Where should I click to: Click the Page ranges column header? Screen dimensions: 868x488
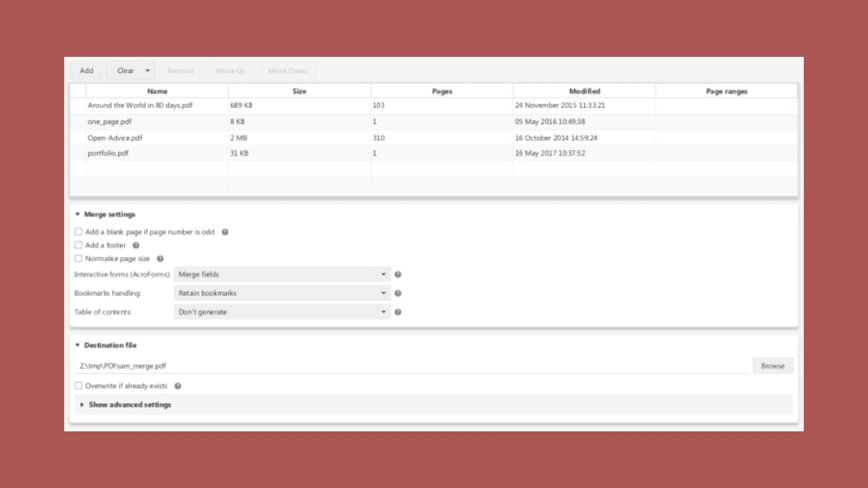click(727, 91)
